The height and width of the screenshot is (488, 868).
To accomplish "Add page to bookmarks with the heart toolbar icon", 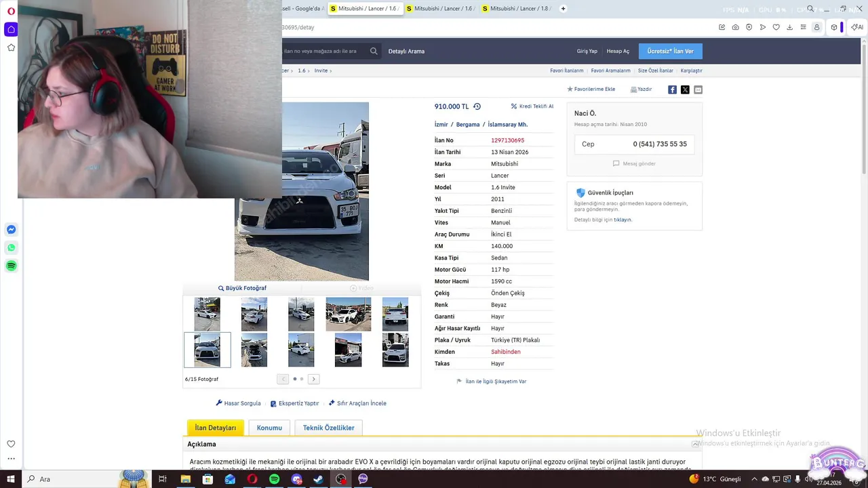I will coord(776,27).
